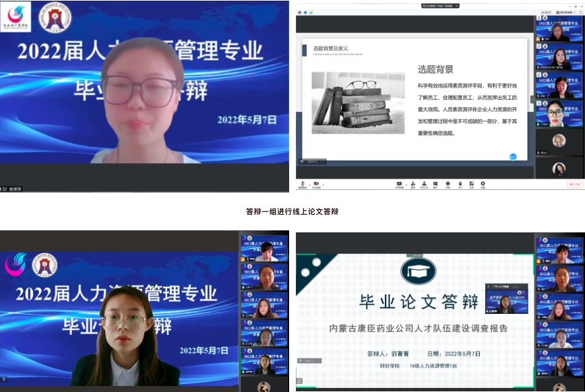The width and height of the screenshot is (585, 392).
Task: Click the floating speaker video window over the thesis slide
Action: (507, 299)
